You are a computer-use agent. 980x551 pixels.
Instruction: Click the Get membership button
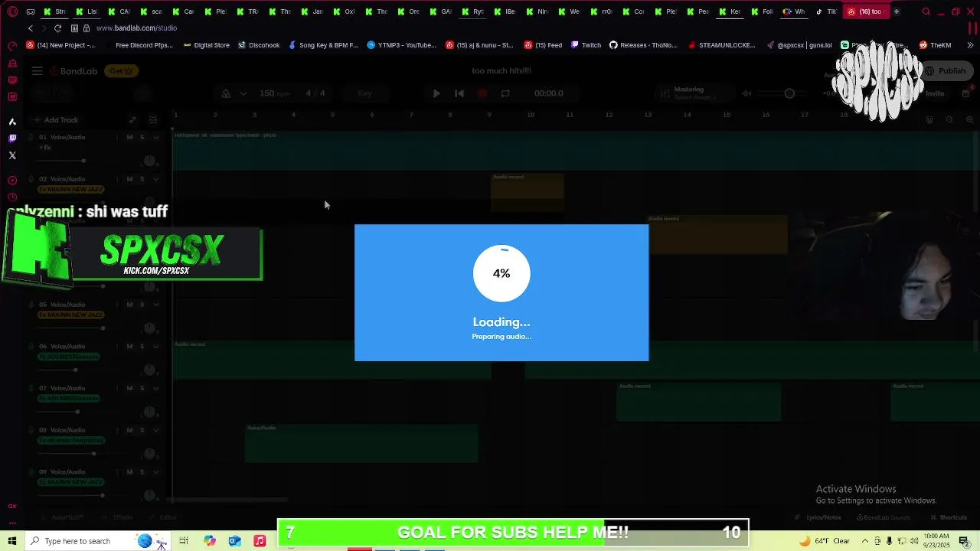[x=122, y=71]
